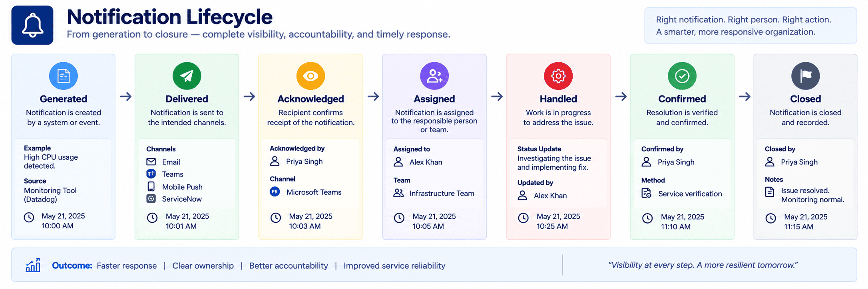Click the 10:05 AM timestamp in Assigned
Image resolution: width=868 pixels, height=289 pixels.
pos(428,226)
